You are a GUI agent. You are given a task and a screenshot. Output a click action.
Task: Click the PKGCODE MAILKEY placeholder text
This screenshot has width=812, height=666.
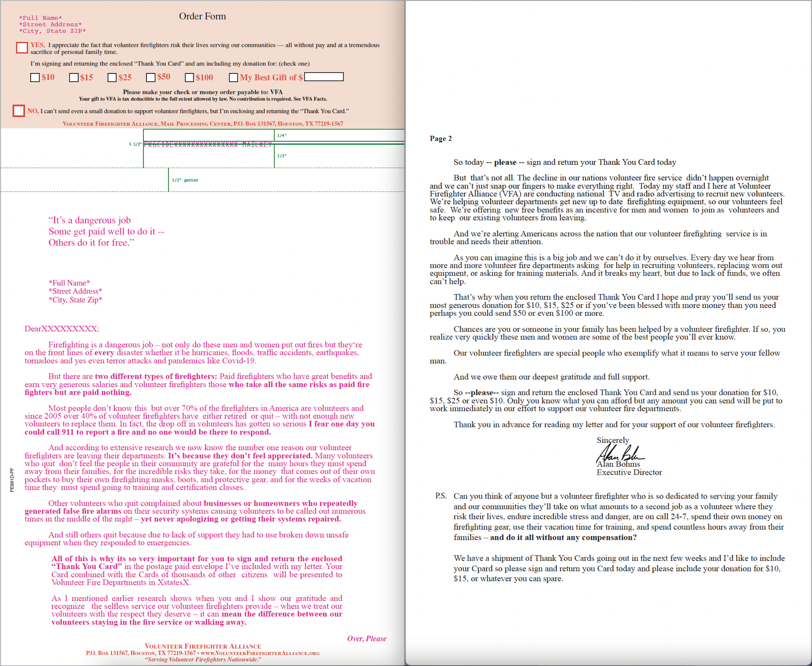click(x=208, y=144)
